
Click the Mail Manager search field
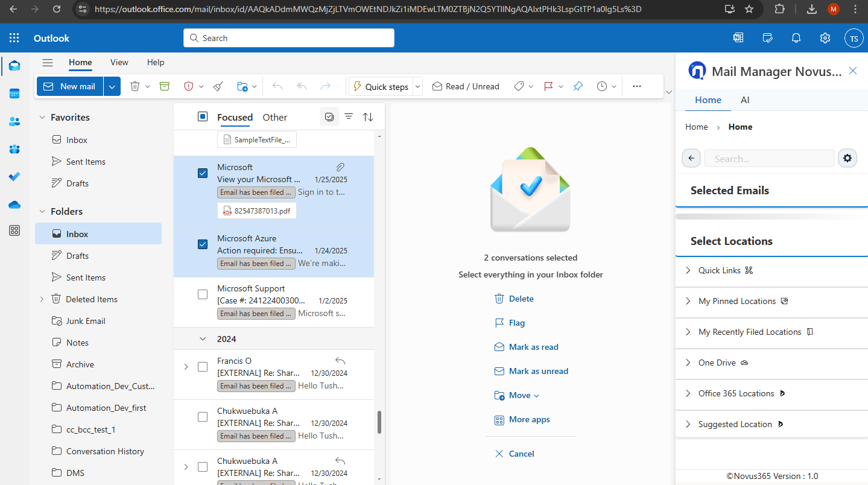(x=769, y=159)
